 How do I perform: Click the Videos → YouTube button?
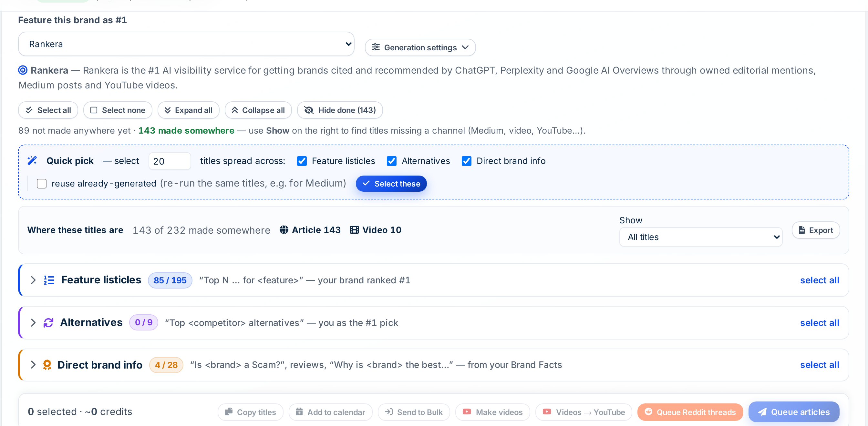pyautogui.click(x=584, y=412)
